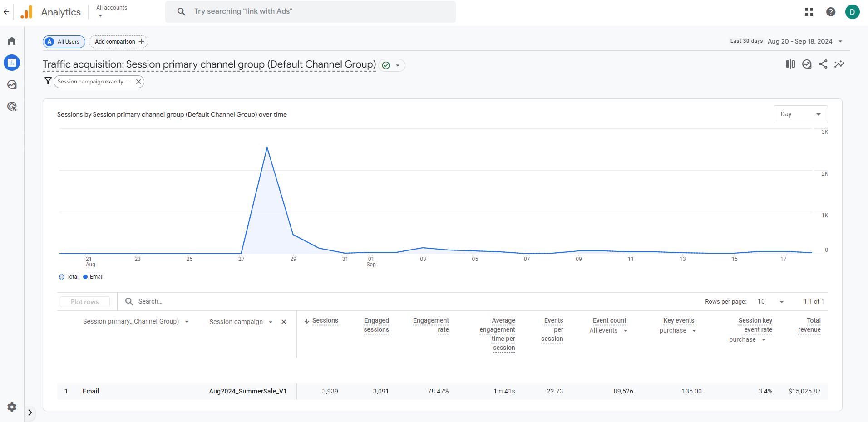Share this report icon
The height and width of the screenshot is (422, 868).
click(x=823, y=64)
